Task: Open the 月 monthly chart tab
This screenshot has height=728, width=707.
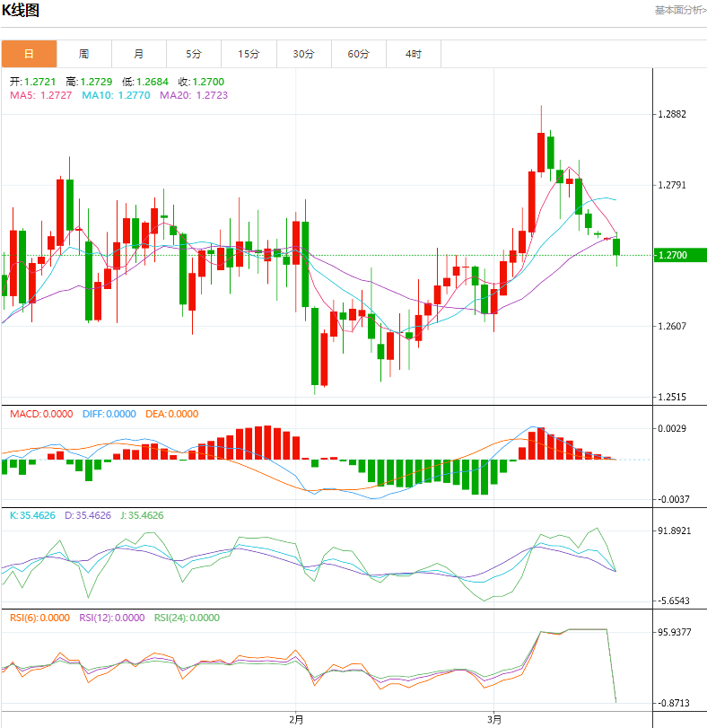Action: (x=138, y=54)
